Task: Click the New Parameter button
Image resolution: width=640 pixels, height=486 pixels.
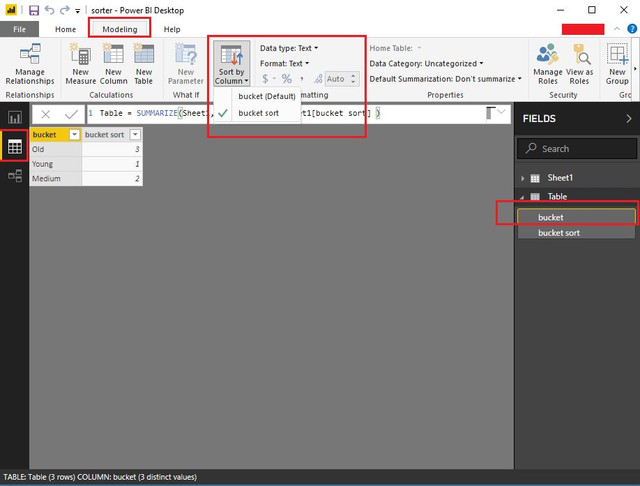Action: [x=186, y=64]
